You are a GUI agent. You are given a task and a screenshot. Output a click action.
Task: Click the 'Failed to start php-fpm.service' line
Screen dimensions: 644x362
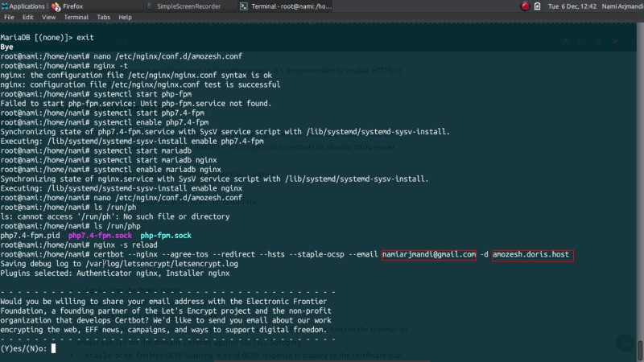(136, 104)
